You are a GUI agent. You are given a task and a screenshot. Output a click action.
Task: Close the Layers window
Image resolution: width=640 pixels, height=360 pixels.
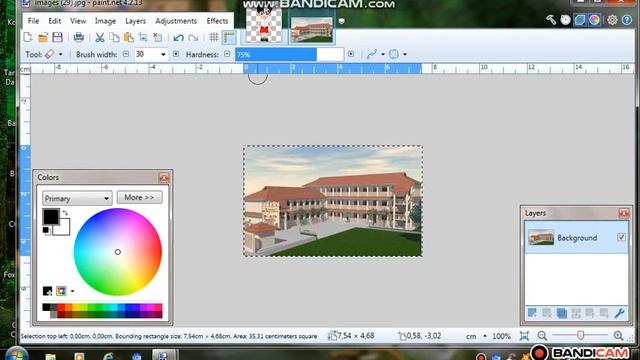click(623, 213)
